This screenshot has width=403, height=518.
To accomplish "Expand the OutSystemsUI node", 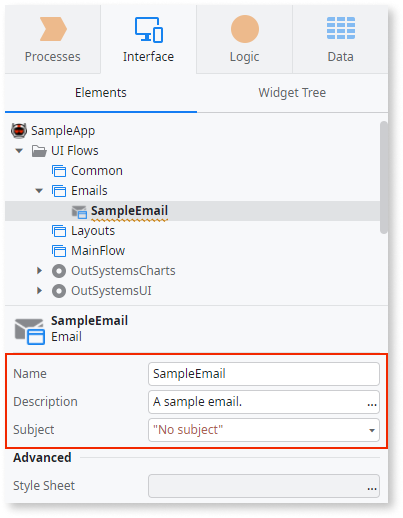I will (39, 291).
